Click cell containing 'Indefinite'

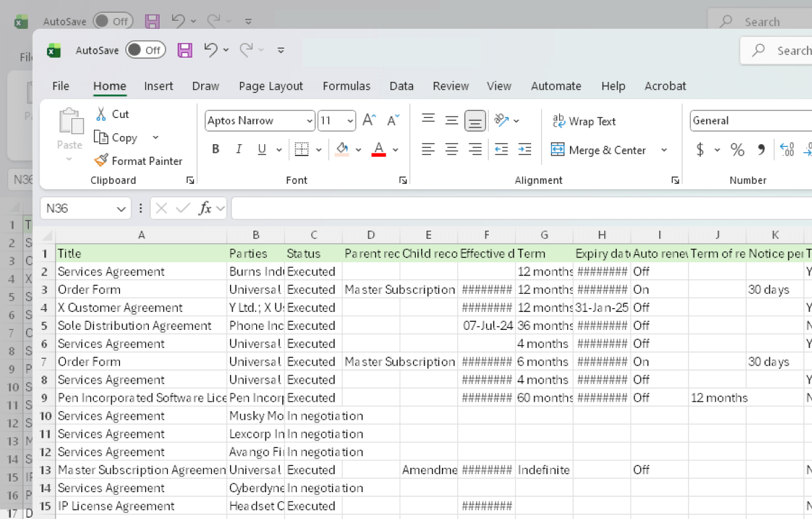click(x=544, y=470)
